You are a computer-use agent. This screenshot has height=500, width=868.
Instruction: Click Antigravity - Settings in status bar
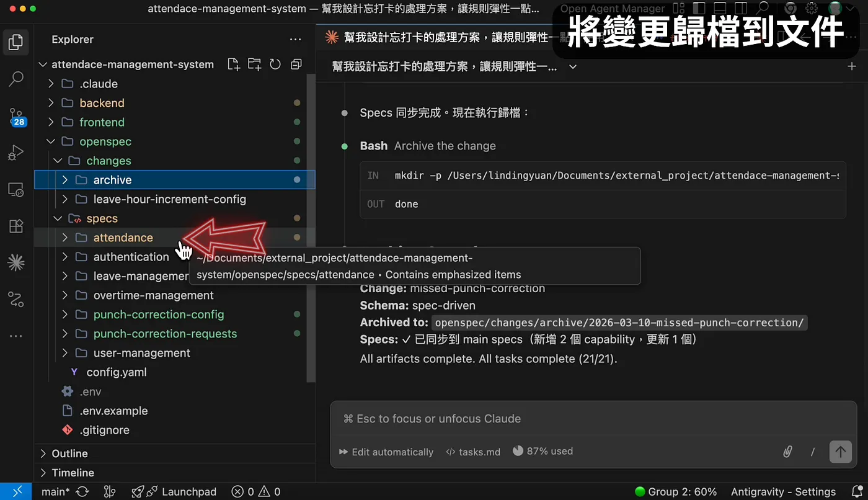click(783, 492)
